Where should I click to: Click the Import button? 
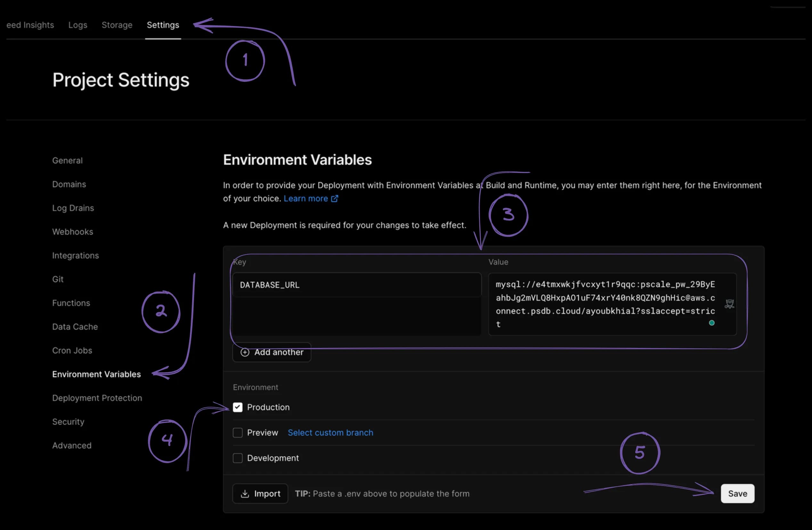click(260, 493)
